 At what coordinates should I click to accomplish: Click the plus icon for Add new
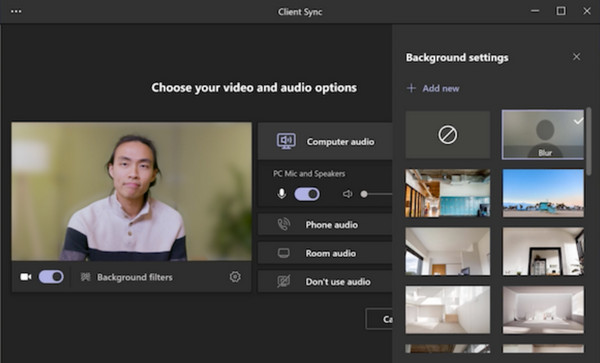click(x=411, y=88)
